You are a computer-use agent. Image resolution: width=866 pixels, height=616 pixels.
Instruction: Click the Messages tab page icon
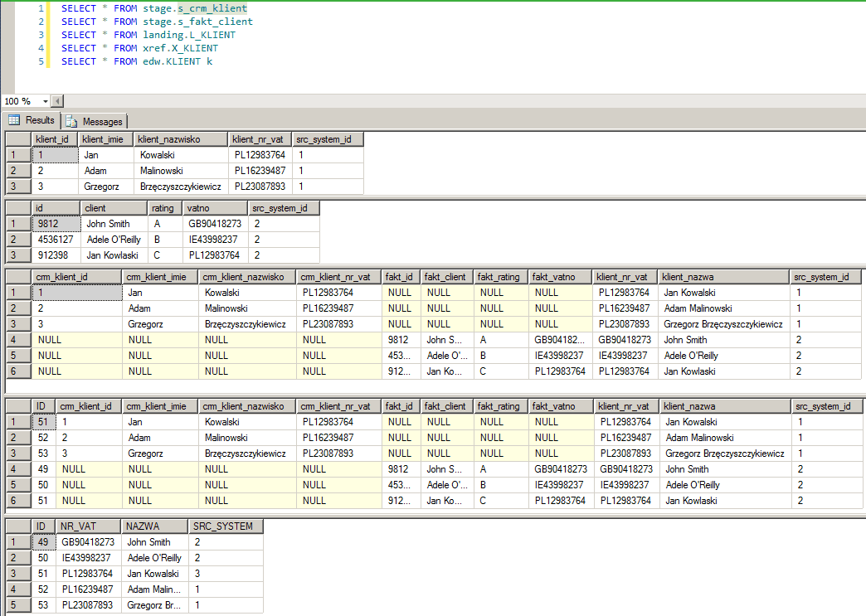coord(72,121)
